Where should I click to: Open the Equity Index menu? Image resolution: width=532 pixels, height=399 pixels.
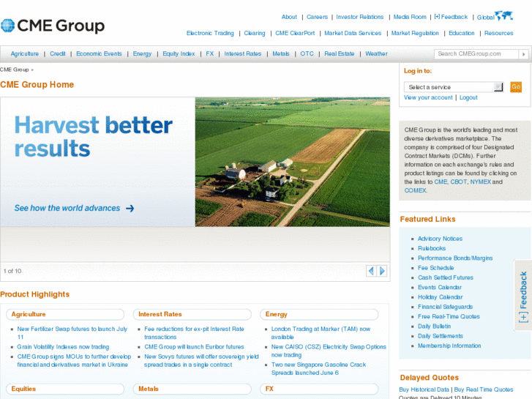tap(179, 53)
